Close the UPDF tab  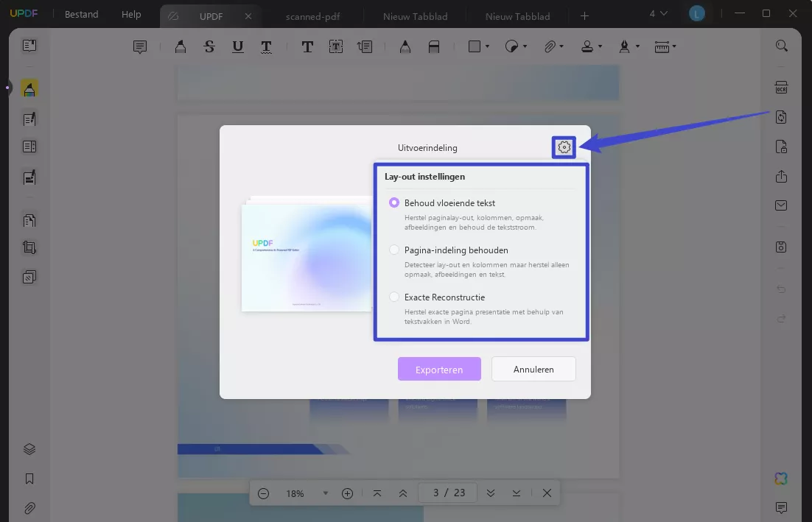[x=248, y=16]
